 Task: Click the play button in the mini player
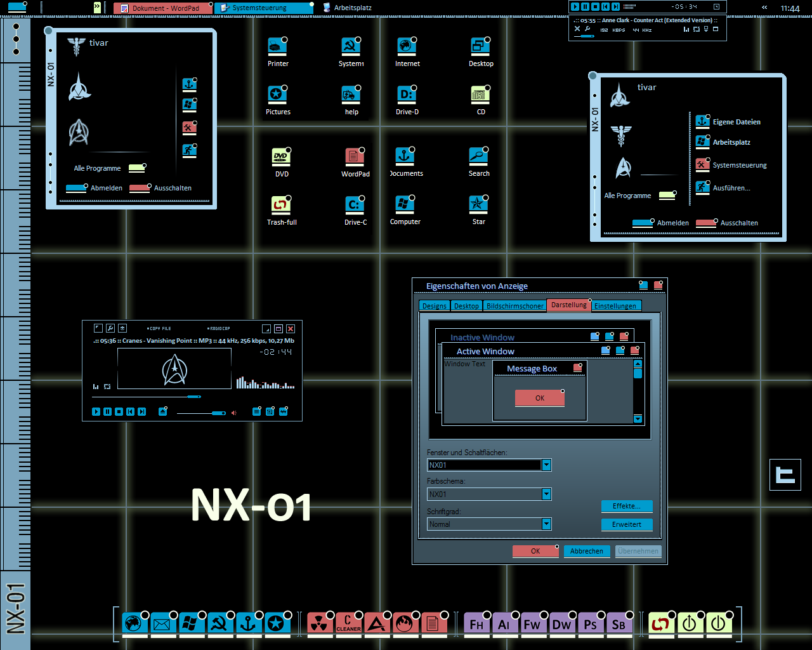click(x=575, y=6)
